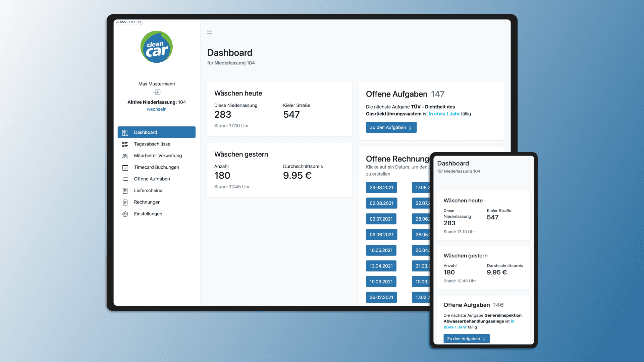
Task: Click the Tagesabschlüsse checklist icon
Action: point(125,144)
